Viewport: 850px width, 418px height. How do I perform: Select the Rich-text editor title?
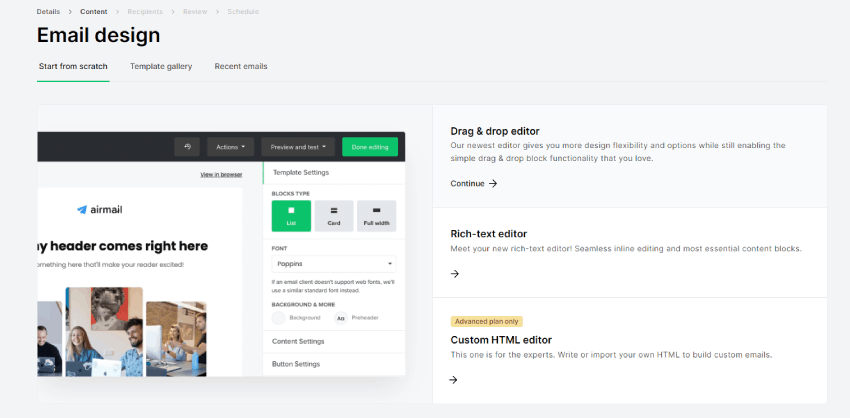coord(488,234)
